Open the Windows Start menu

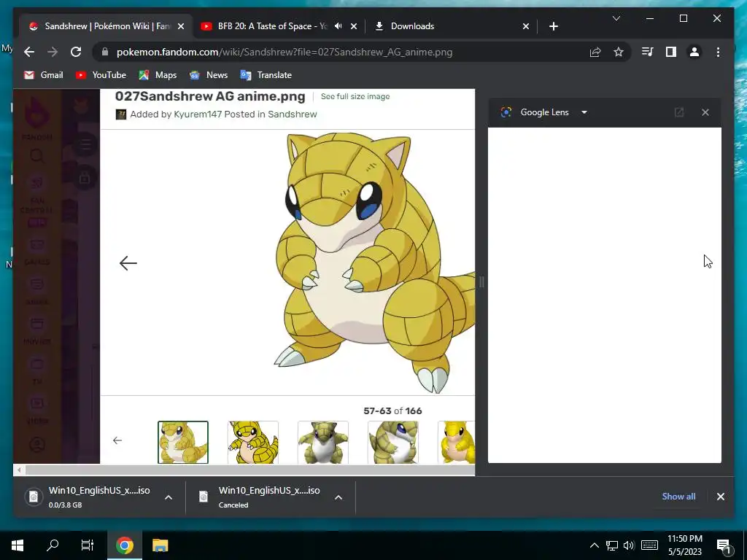(18, 545)
